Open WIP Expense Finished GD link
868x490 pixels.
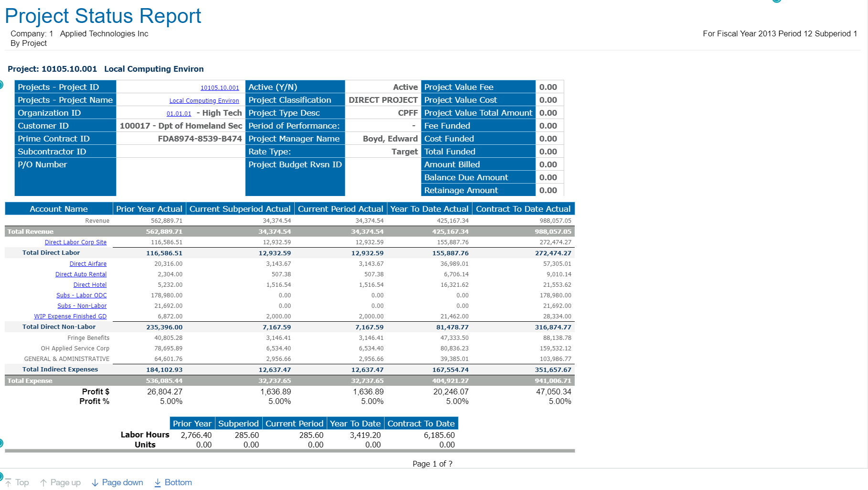coord(70,316)
